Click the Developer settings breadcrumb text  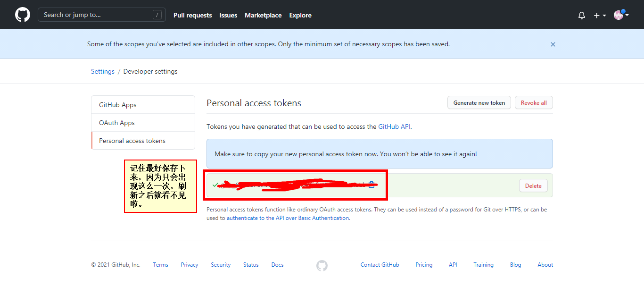pos(150,71)
